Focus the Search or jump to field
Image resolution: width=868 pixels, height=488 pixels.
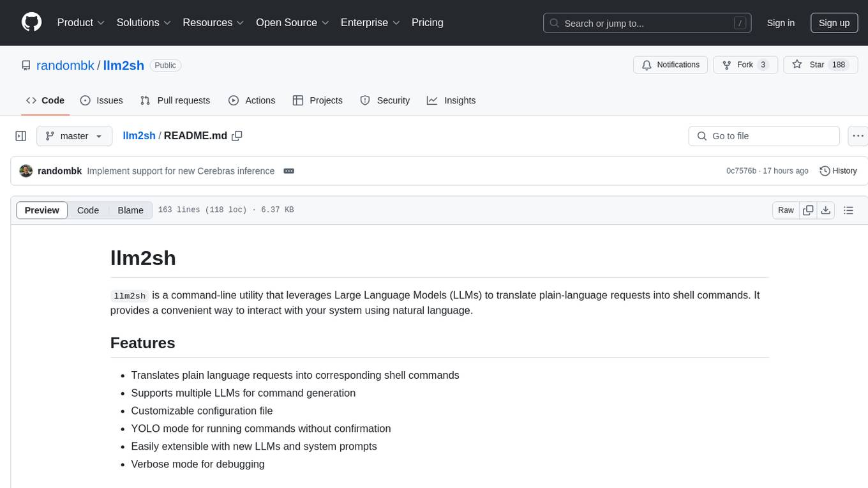648,23
